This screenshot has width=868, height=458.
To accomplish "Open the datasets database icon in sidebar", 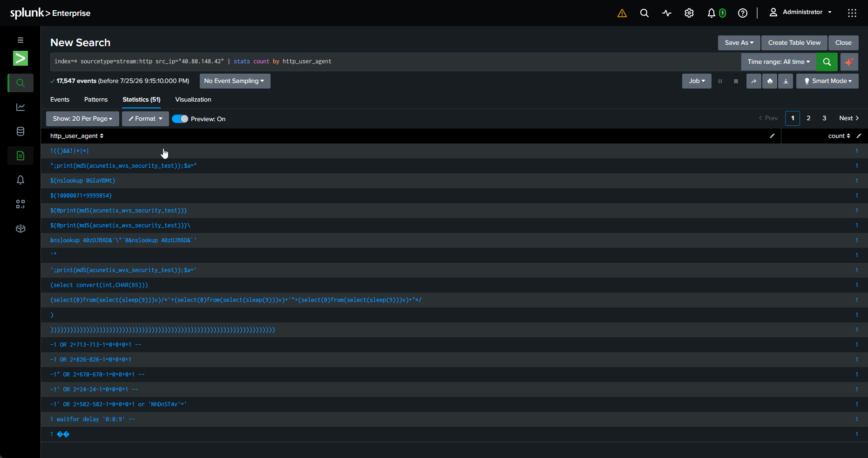I will (x=20, y=131).
